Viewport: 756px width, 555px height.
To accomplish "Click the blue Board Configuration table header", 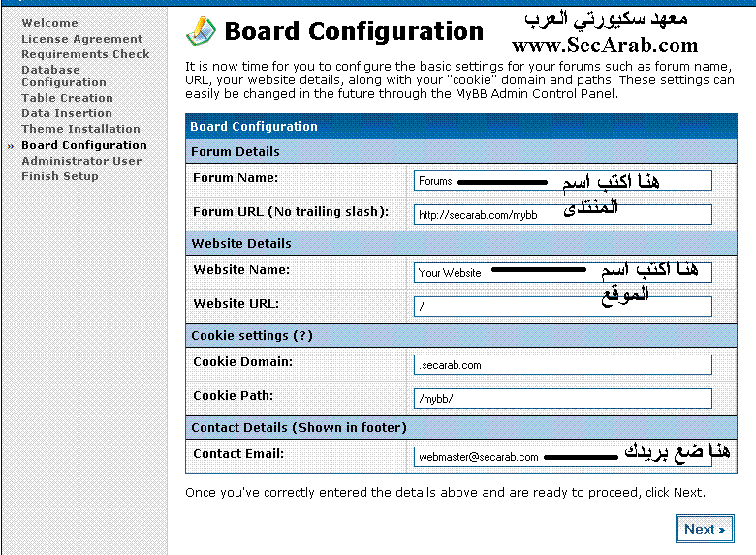I will [461, 126].
